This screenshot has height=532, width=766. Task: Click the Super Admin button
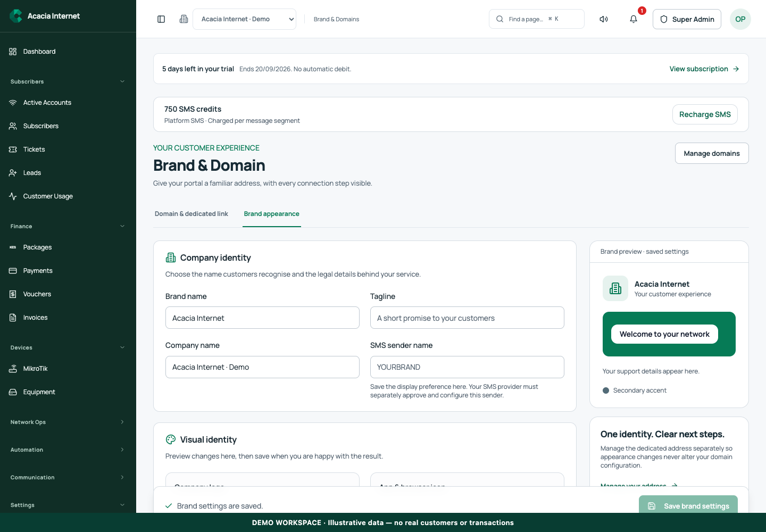click(x=687, y=19)
